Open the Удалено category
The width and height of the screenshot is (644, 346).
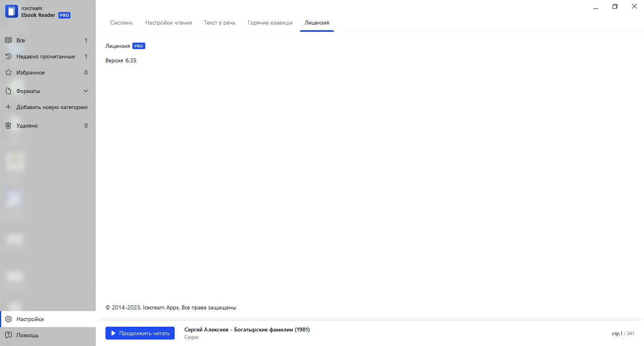[x=48, y=126]
